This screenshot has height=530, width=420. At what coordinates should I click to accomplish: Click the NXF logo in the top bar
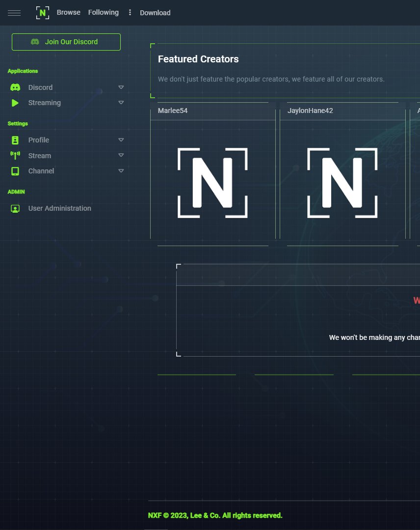point(42,12)
